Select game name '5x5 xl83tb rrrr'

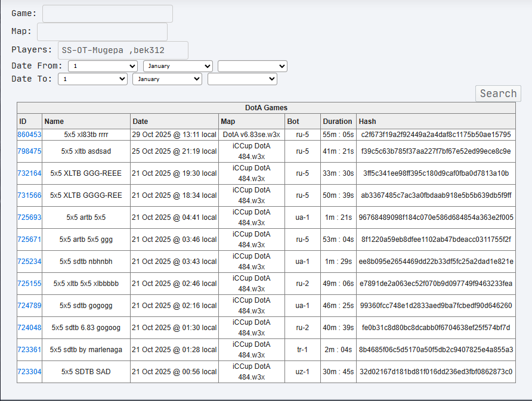click(x=86, y=135)
